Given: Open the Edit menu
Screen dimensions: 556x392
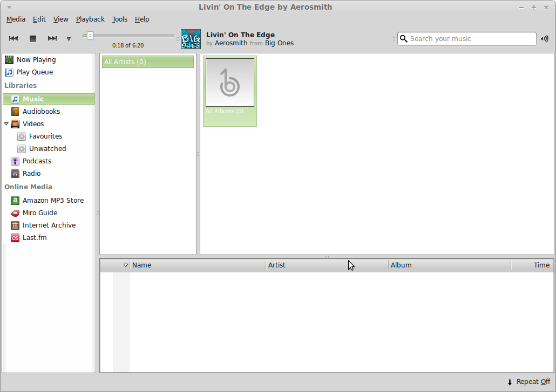Looking at the screenshot, I should click(39, 19).
